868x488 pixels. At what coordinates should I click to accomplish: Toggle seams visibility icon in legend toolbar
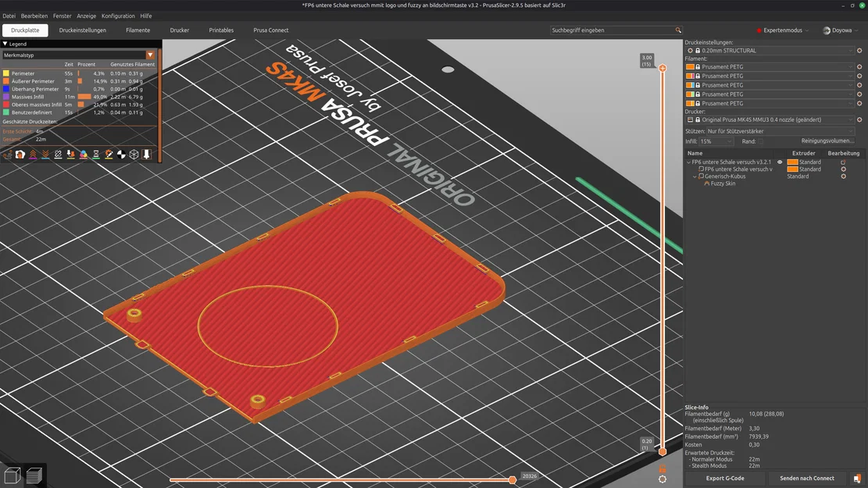(x=58, y=155)
